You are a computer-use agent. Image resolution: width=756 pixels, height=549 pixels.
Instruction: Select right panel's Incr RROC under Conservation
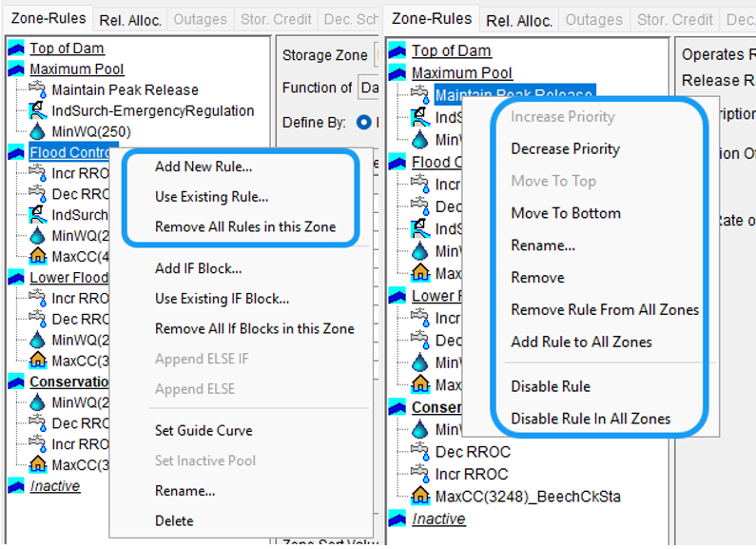pyautogui.click(x=472, y=474)
